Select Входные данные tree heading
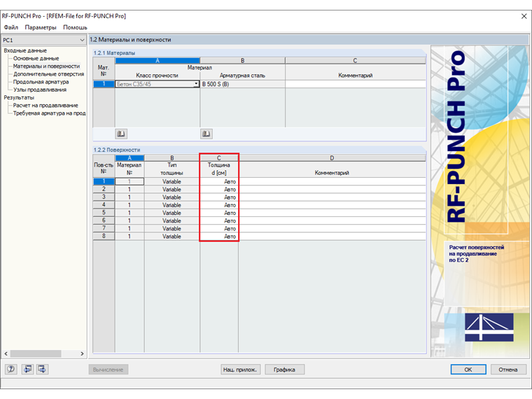The height and width of the screenshot is (399, 532). click(x=25, y=50)
